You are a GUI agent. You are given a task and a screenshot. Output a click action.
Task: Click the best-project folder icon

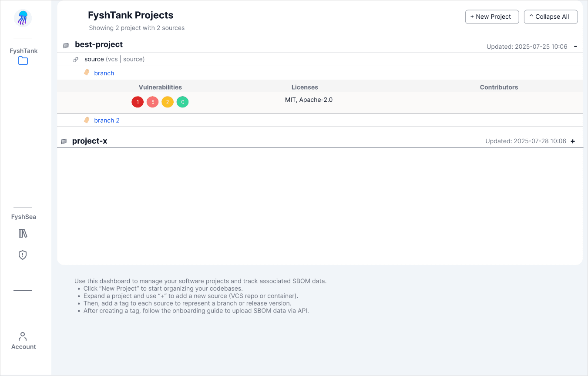click(66, 45)
